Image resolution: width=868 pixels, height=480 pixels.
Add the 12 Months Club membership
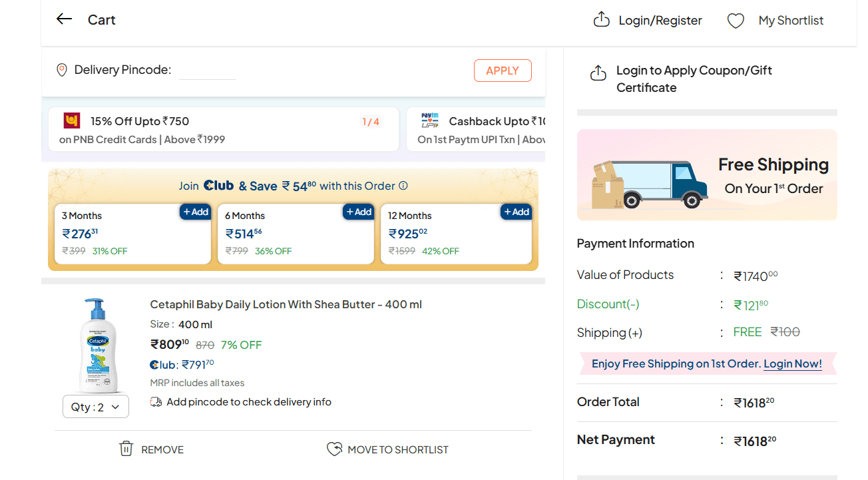click(x=517, y=212)
